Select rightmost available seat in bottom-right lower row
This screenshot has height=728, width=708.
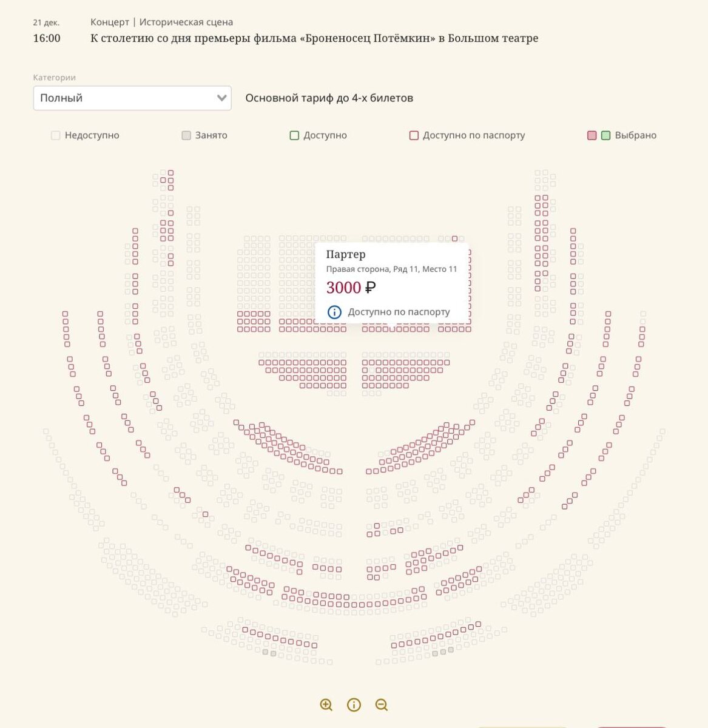coord(479,624)
